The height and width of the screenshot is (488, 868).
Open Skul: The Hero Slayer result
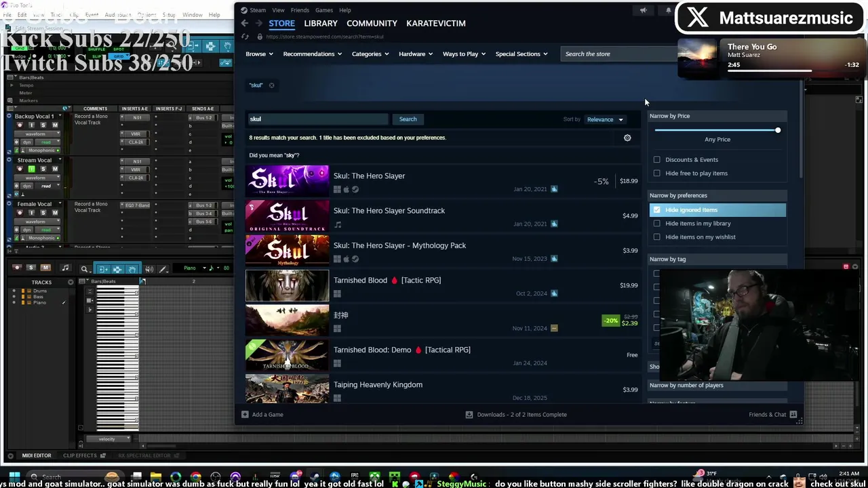(442, 181)
